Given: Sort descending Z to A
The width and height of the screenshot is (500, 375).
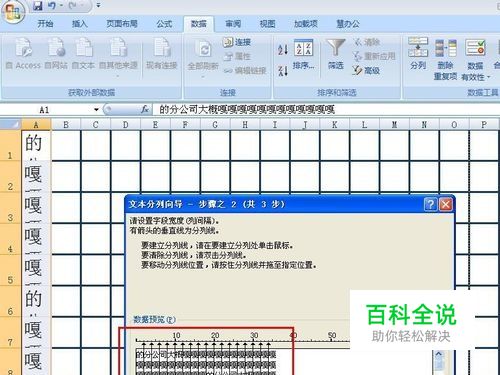Looking at the screenshot, I should pyautogui.click(x=283, y=71).
